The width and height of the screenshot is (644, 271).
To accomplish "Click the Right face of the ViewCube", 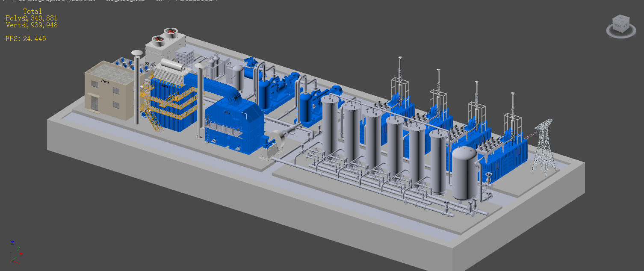I will [x=626, y=25].
